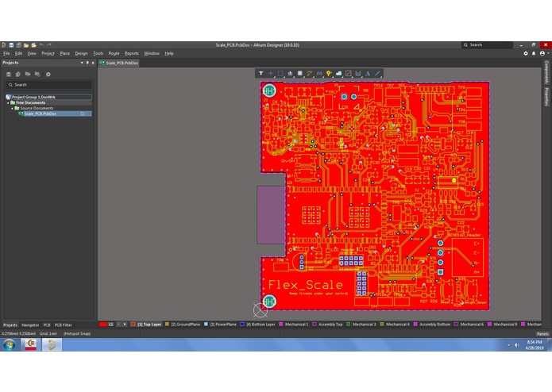Select the [1] Top Layer tab

(x=146, y=325)
